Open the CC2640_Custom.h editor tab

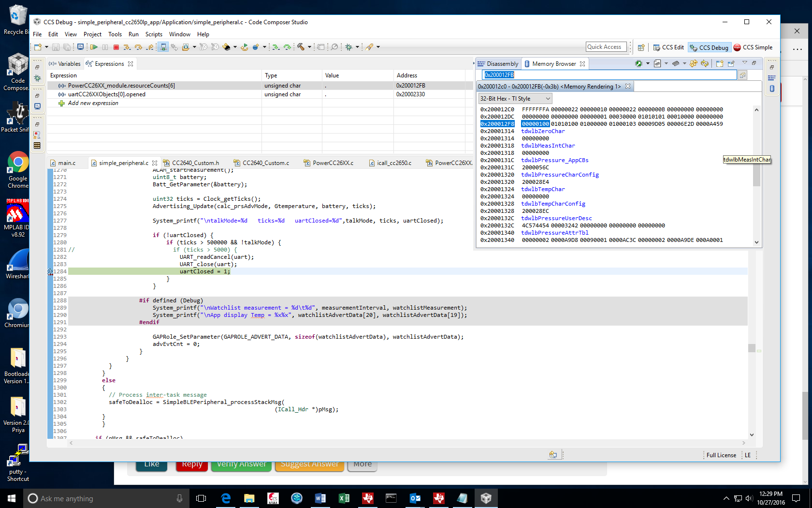point(191,163)
